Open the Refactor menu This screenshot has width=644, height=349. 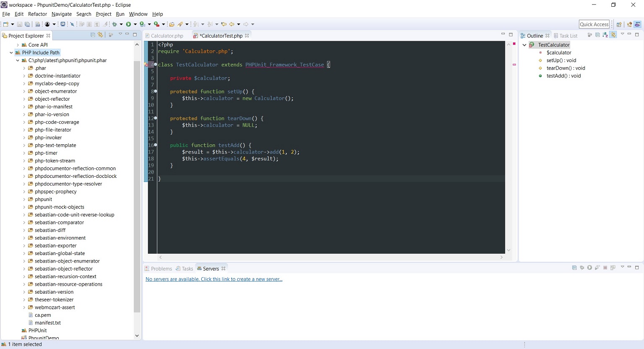tap(37, 14)
